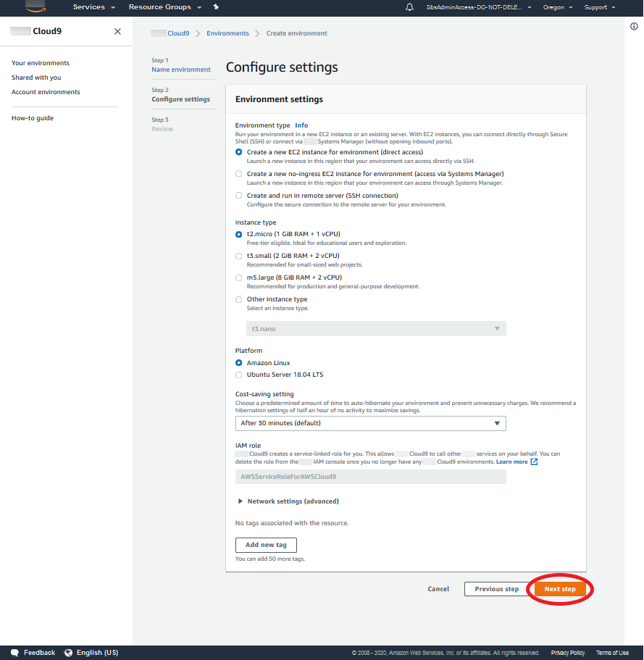
Task: Open the notifications bell
Action: pyautogui.click(x=410, y=7)
